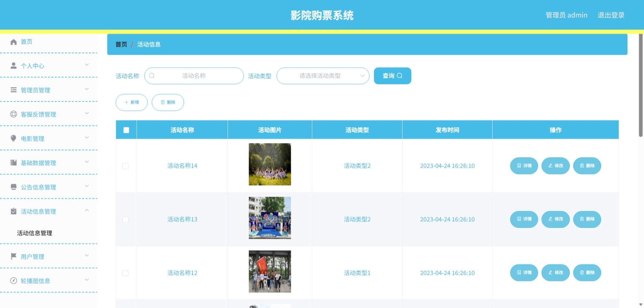The width and height of the screenshot is (644, 308).
Task: Click edit pencil icon in 活动名称14 row
Action: 550,166
